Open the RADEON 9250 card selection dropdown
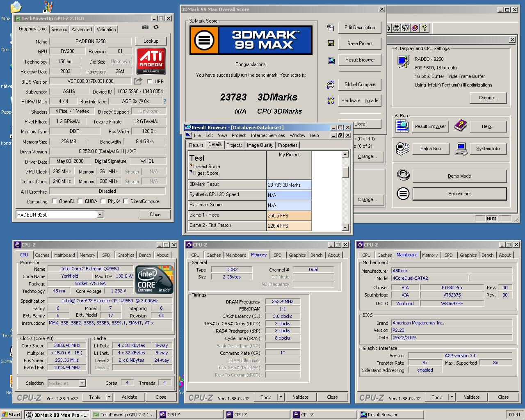 coord(100,215)
